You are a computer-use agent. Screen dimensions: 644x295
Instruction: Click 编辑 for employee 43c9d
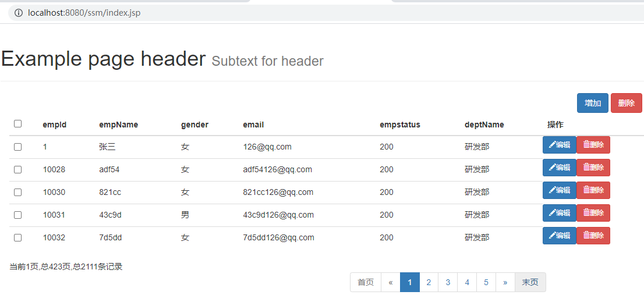point(560,213)
